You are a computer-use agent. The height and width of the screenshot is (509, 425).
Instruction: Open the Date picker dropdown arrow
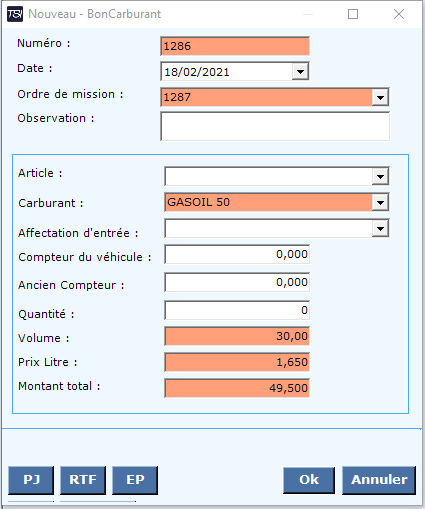(300, 72)
